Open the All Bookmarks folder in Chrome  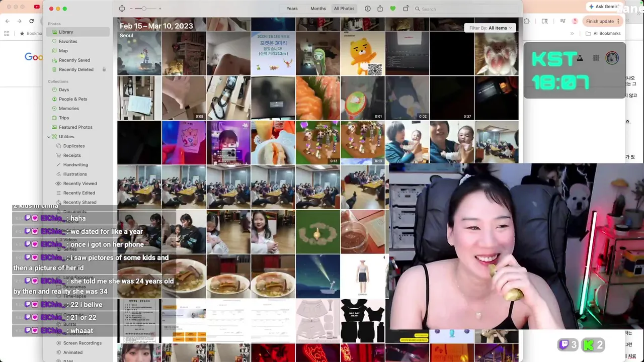pyautogui.click(x=603, y=34)
